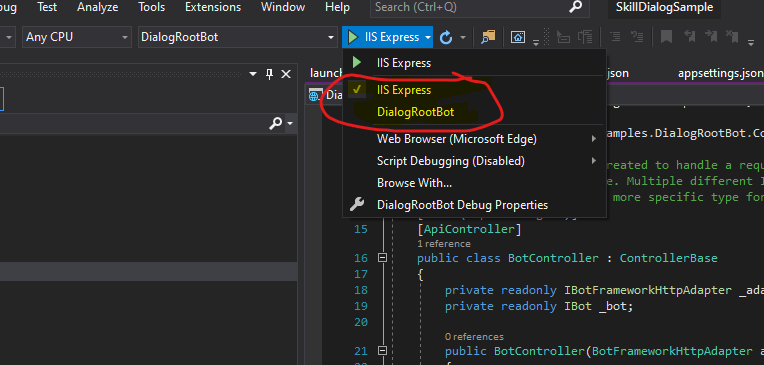Click the browser refresh/restart icon in toolbar
The image size is (764, 365).
click(x=446, y=38)
